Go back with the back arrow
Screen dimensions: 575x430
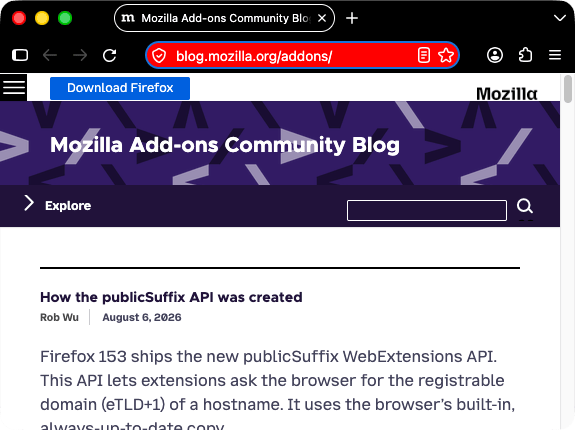pyautogui.click(x=50, y=55)
